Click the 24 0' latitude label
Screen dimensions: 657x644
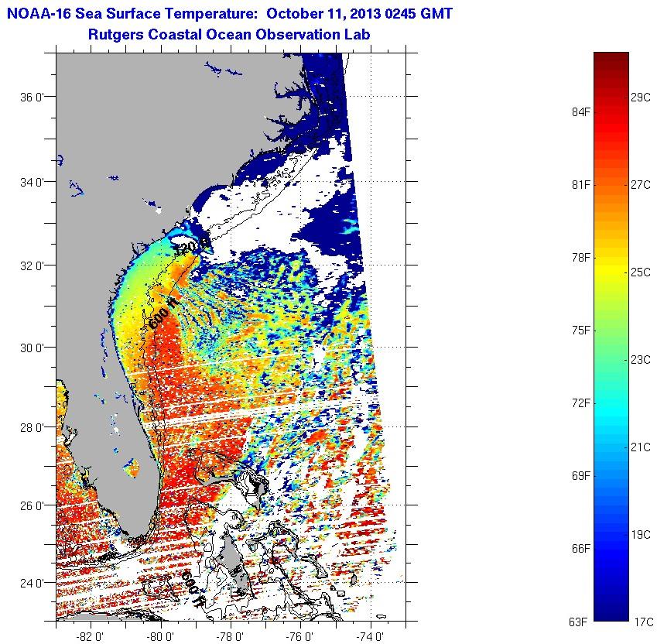coord(32,584)
